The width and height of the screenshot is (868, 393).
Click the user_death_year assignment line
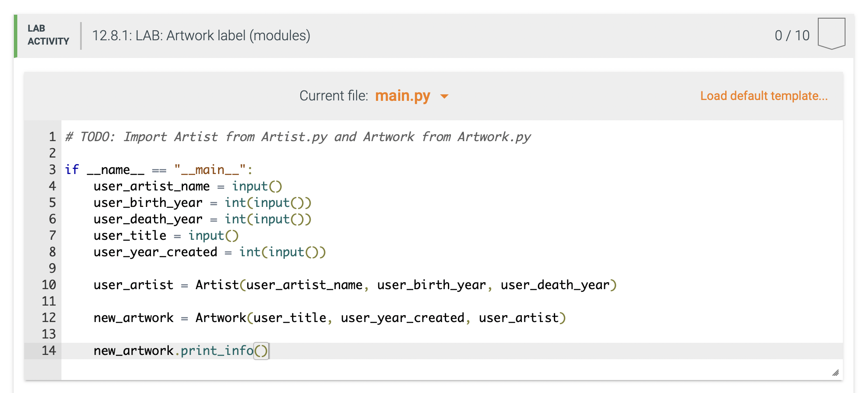202,219
